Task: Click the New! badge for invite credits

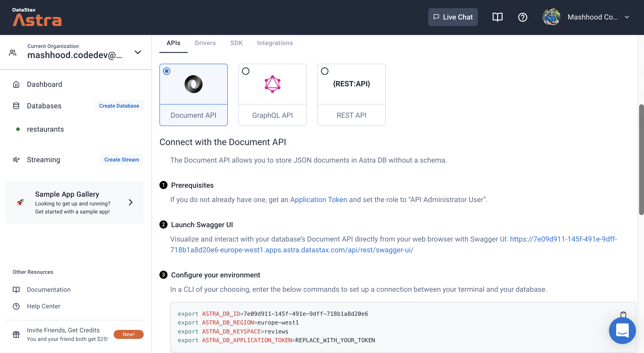Action: 128,334
